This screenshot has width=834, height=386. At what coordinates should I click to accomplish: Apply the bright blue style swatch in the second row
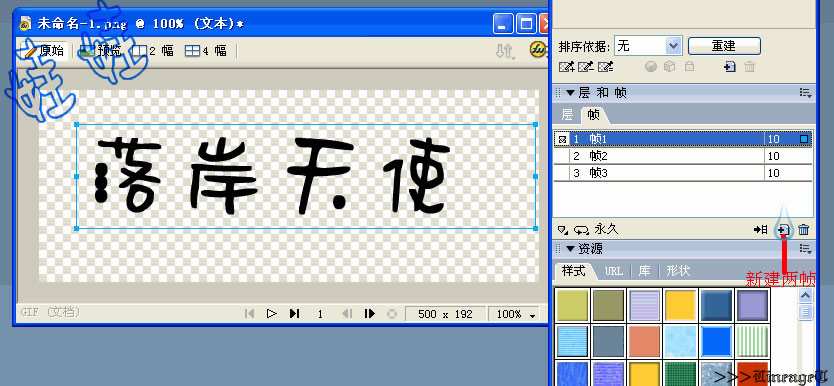[716, 341]
